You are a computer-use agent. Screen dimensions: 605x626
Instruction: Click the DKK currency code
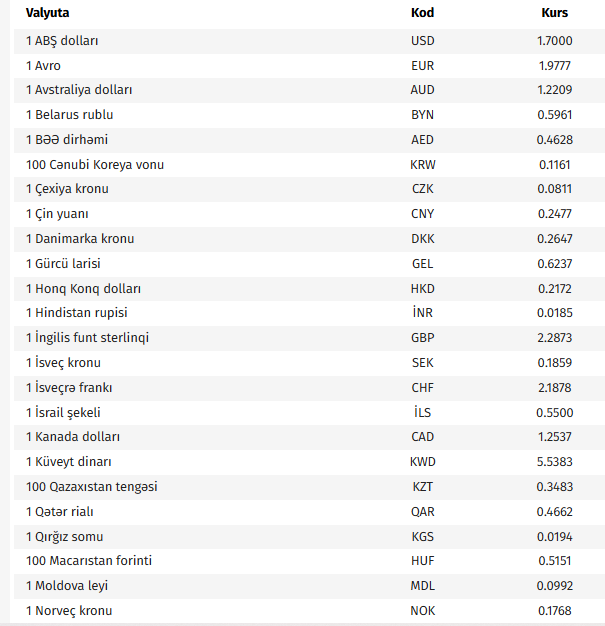[422, 239]
